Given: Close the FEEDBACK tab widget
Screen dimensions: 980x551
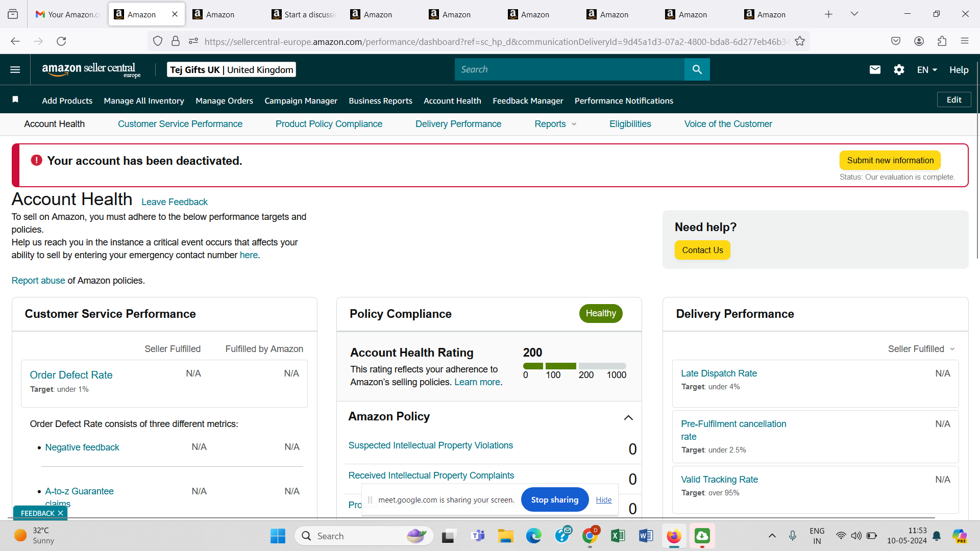Looking at the screenshot, I should [x=60, y=513].
